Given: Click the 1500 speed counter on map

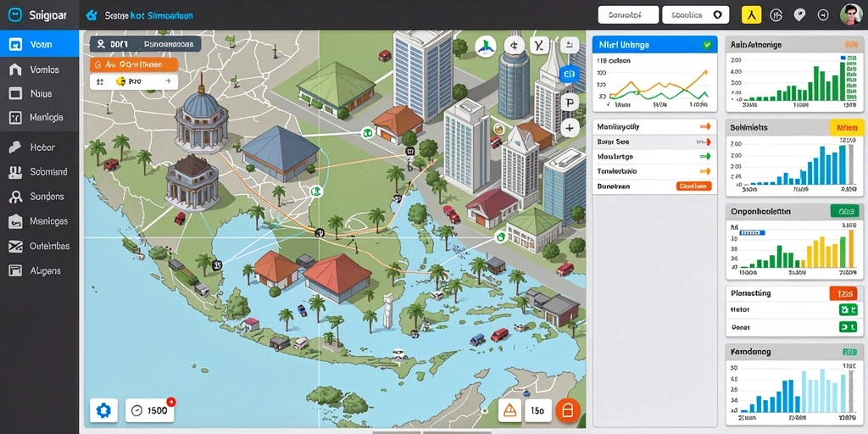Looking at the screenshot, I should (150, 411).
